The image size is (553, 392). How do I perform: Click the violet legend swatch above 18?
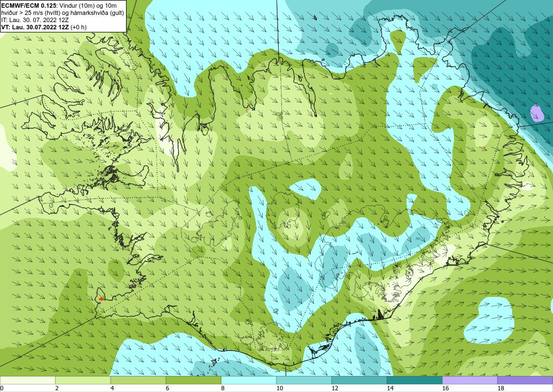click(x=525, y=380)
